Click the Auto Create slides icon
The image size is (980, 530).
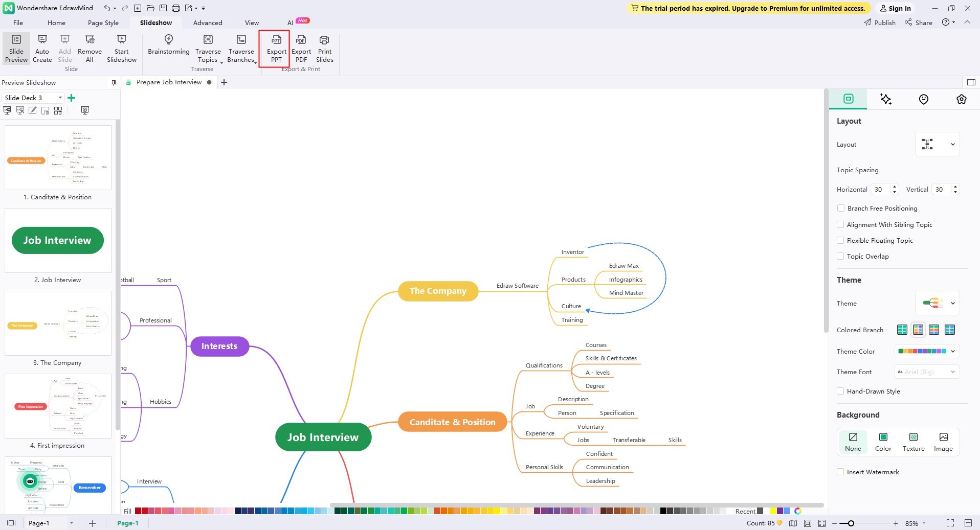point(42,39)
